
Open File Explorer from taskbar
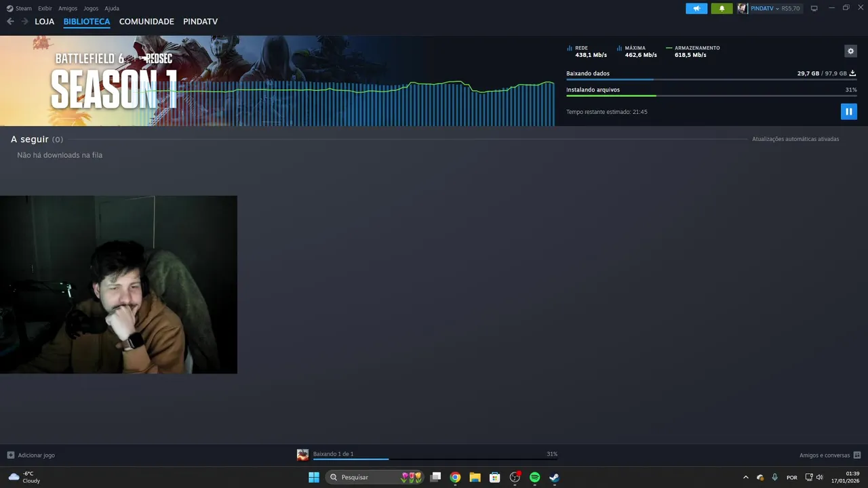[x=475, y=477]
